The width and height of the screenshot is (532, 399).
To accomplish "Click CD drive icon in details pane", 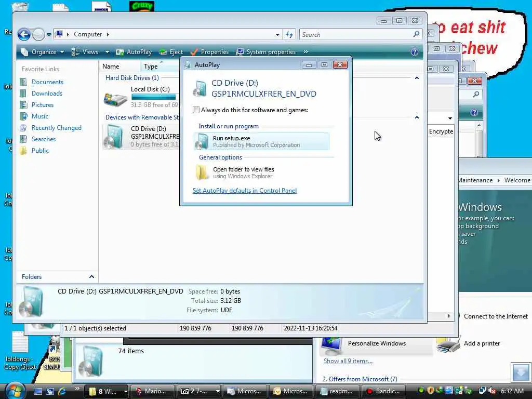I will tap(31, 302).
